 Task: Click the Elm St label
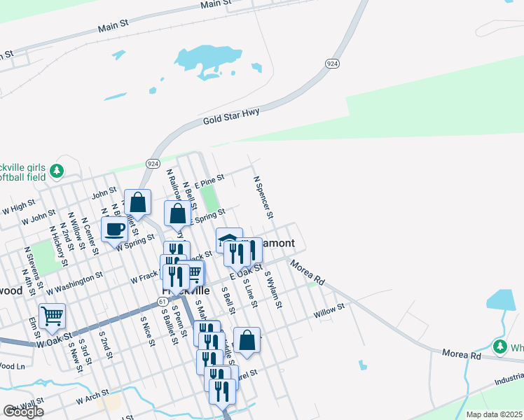(x=34, y=328)
